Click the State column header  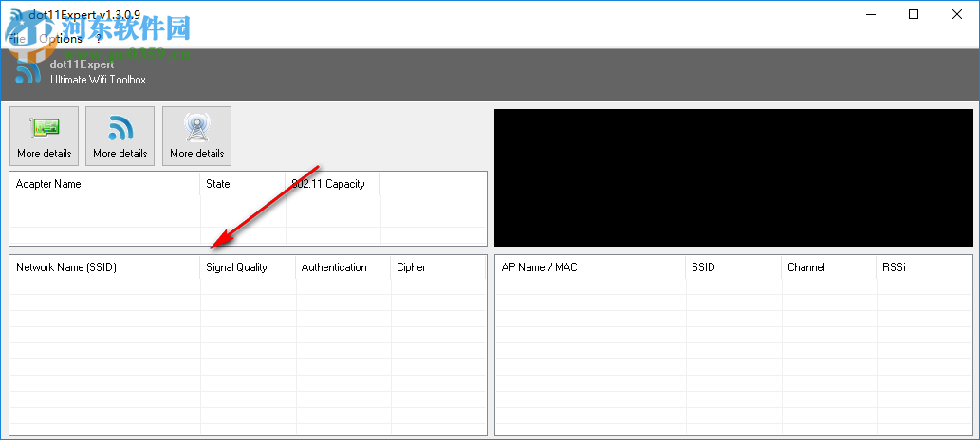point(243,184)
